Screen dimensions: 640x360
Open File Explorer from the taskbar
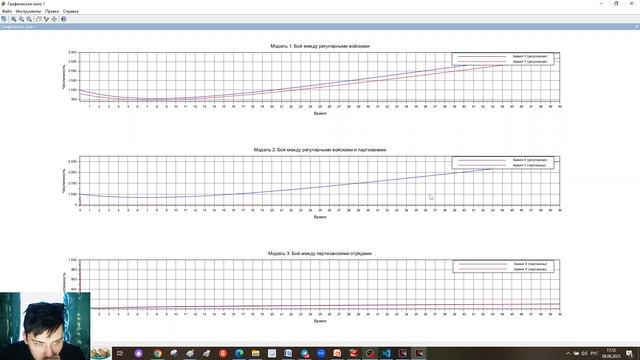(256, 353)
